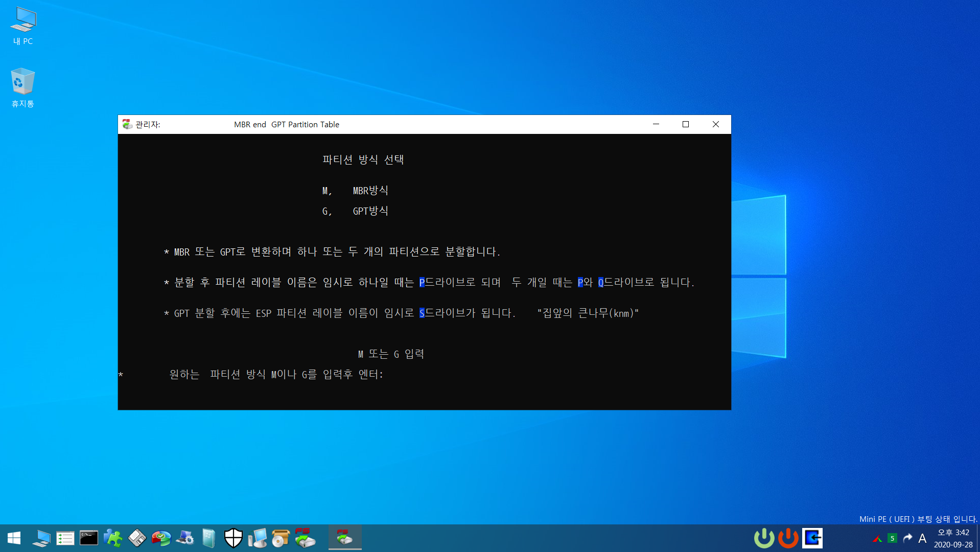Click the input prompt ending with '엔터:'
Screen dimensions: 980x552
coord(276,374)
